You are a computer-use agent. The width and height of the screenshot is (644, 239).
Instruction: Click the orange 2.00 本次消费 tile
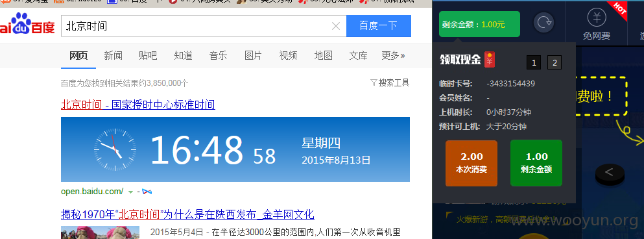click(471, 163)
